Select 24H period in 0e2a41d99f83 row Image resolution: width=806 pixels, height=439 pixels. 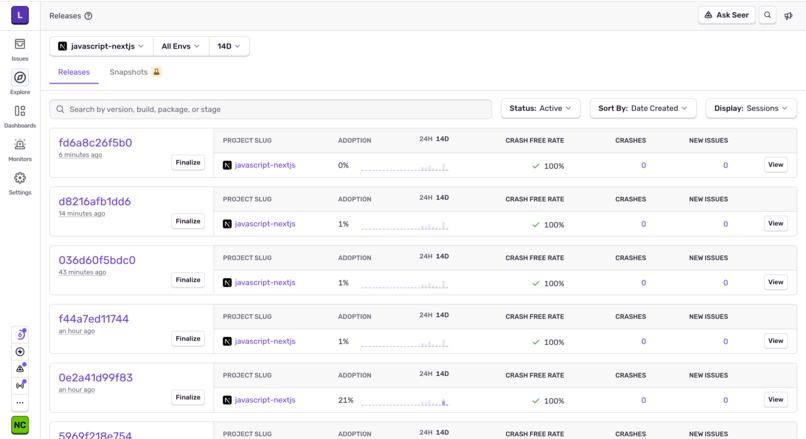click(426, 374)
